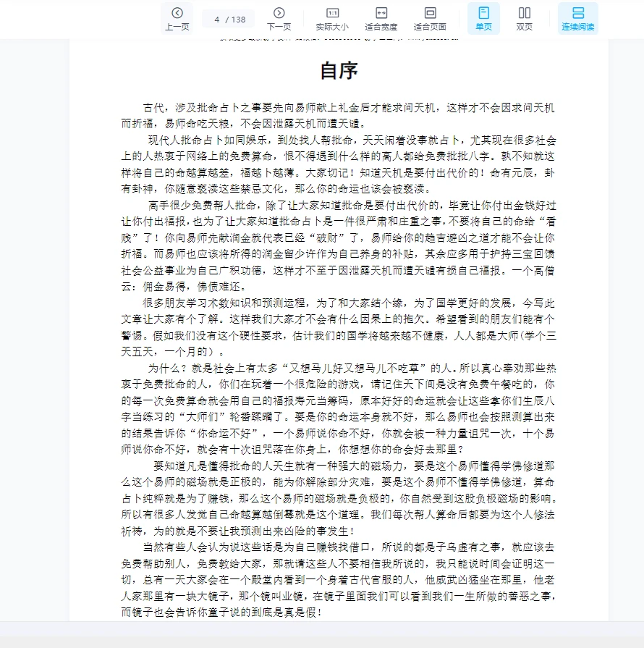Click the paragraph beginning 古代，涉及批命占卜

tap(338, 116)
